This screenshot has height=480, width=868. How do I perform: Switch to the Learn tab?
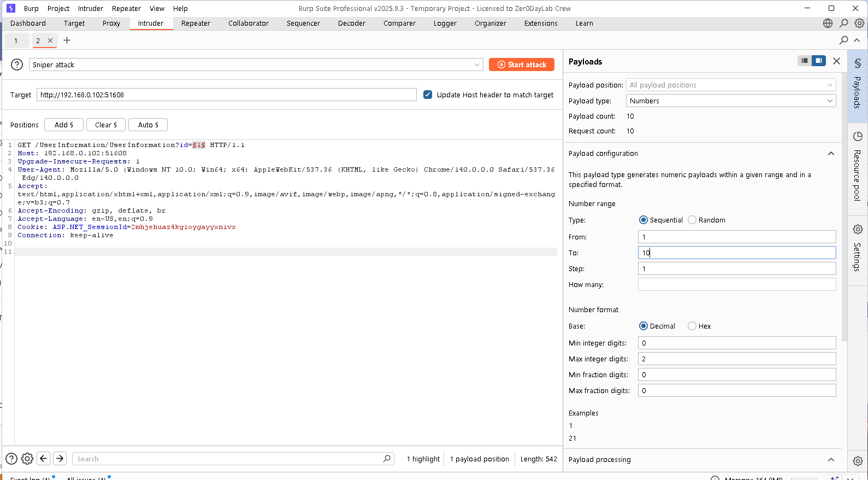click(584, 23)
